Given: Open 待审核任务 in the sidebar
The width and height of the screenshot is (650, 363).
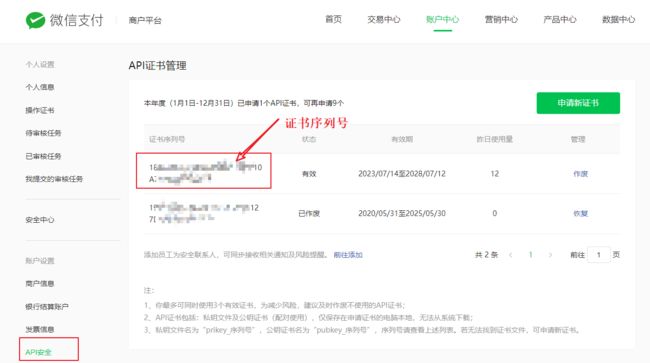Looking at the screenshot, I should point(44,133).
